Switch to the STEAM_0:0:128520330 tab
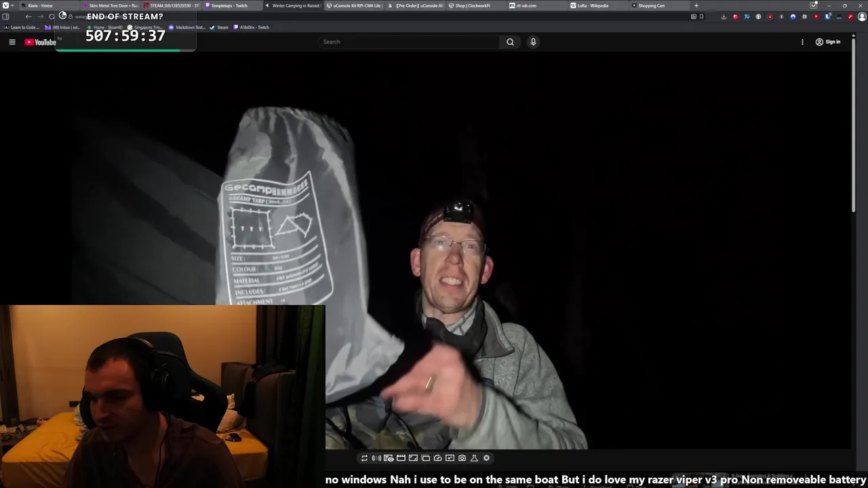Viewport: 868px width, 488px height. [171, 5]
